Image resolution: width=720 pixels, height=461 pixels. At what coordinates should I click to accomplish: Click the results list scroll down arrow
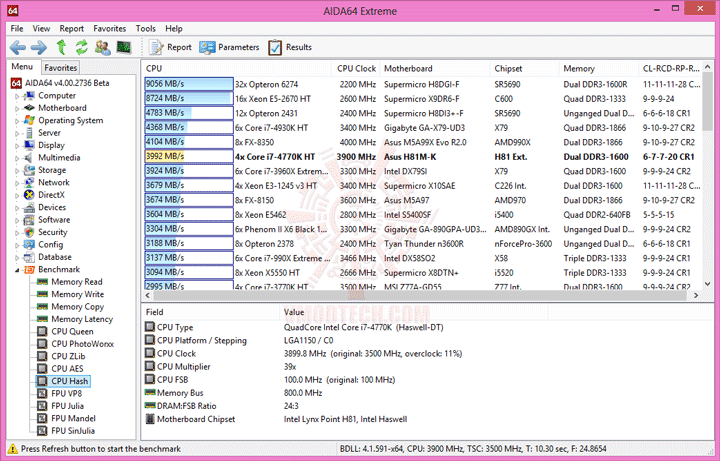click(x=707, y=284)
